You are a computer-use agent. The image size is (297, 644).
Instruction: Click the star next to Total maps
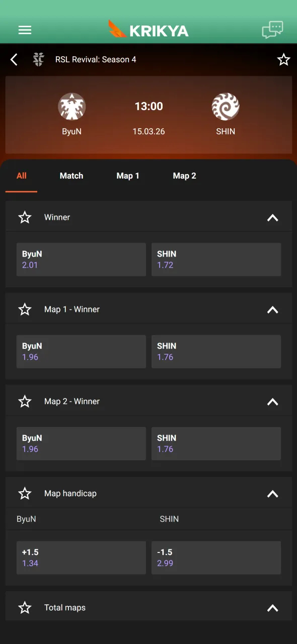pos(25,607)
